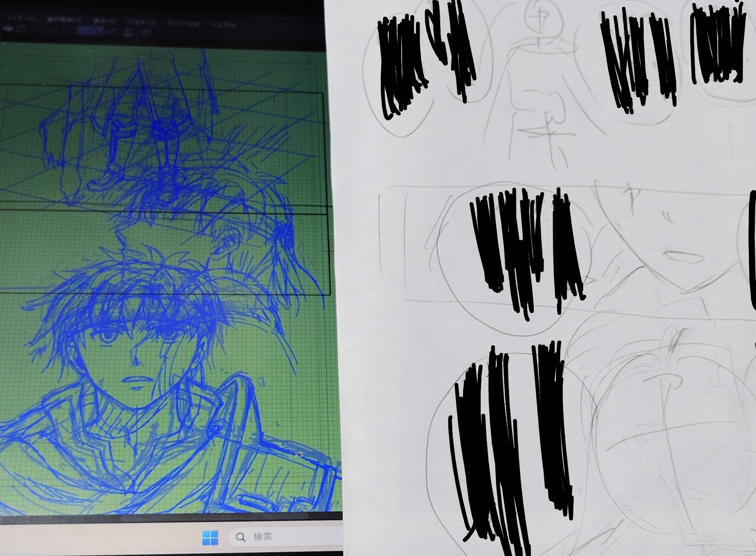Click the pen-shaped icon in command bar

point(112,31)
